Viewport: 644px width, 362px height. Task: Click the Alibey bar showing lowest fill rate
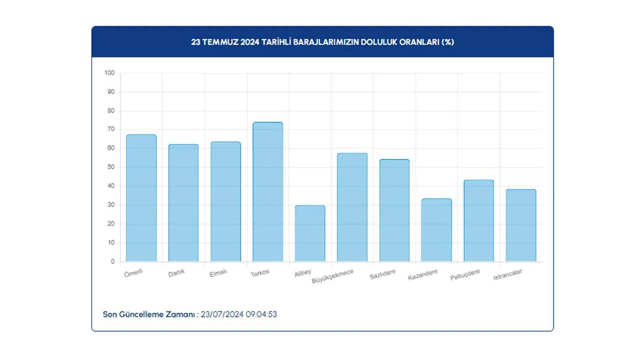(310, 233)
